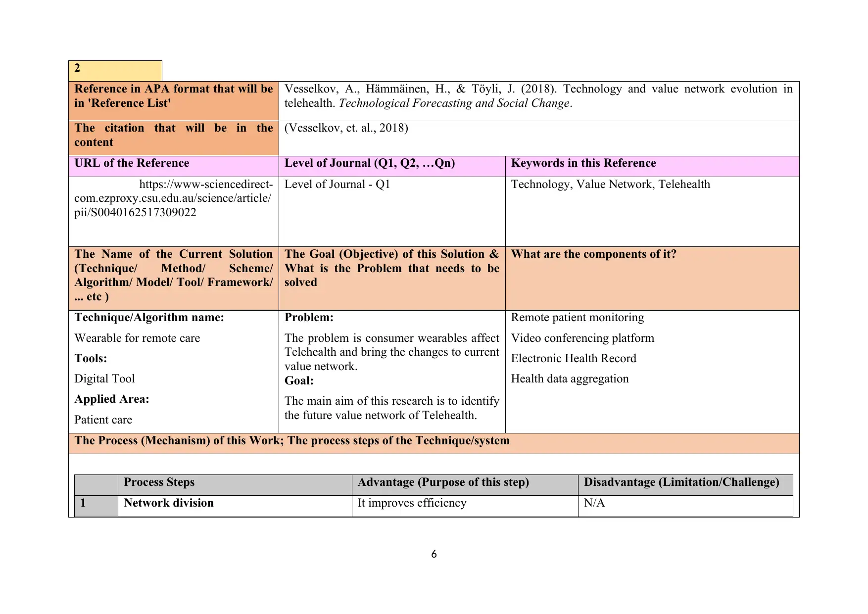Click the page number 6
868x614 pixels.
434,554
